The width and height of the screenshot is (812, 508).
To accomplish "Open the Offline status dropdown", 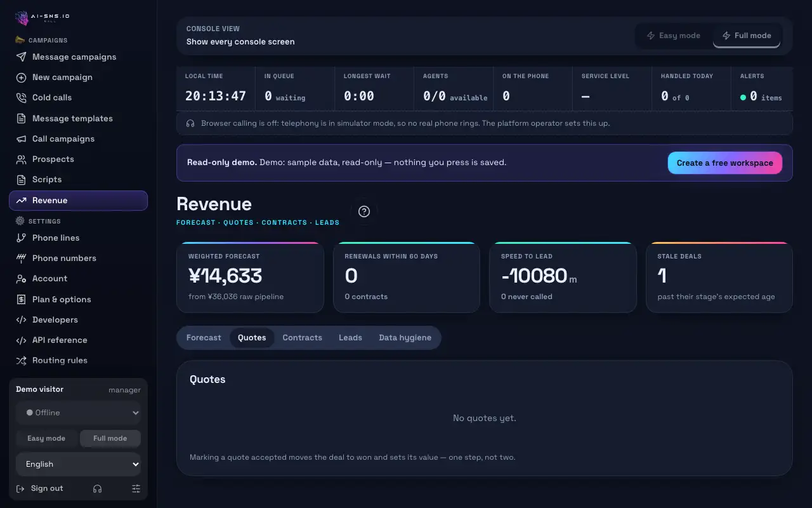I will 78,413.
